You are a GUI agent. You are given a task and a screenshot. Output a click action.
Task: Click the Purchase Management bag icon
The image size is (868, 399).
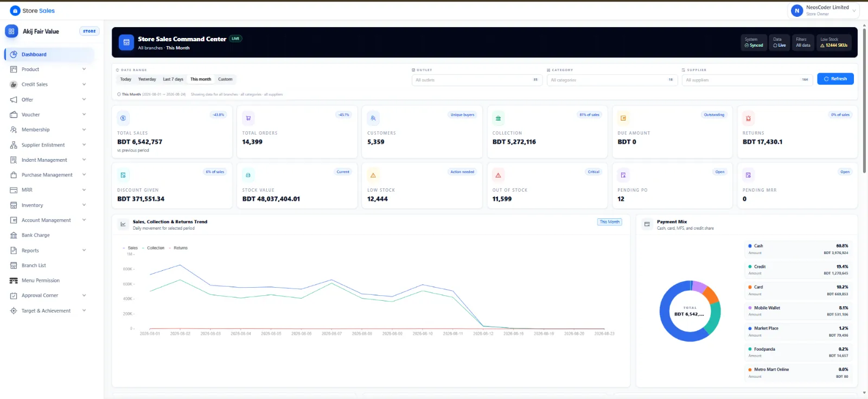click(14, 175)
